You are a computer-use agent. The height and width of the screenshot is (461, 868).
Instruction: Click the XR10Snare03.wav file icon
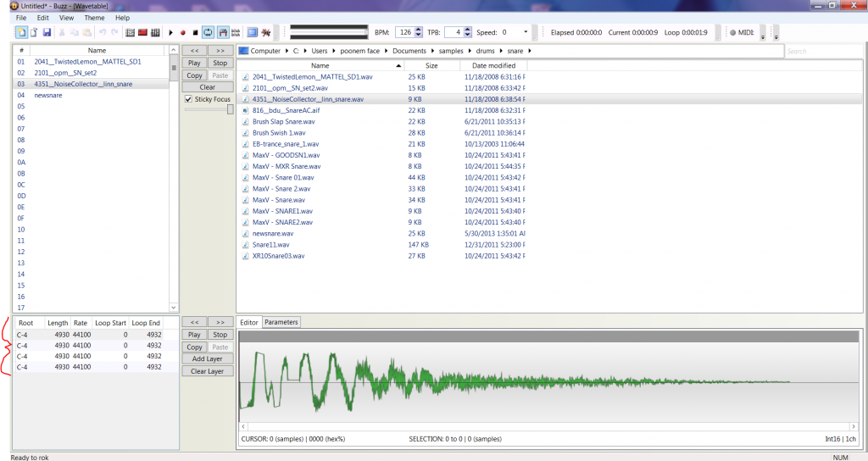pos(245,256)
